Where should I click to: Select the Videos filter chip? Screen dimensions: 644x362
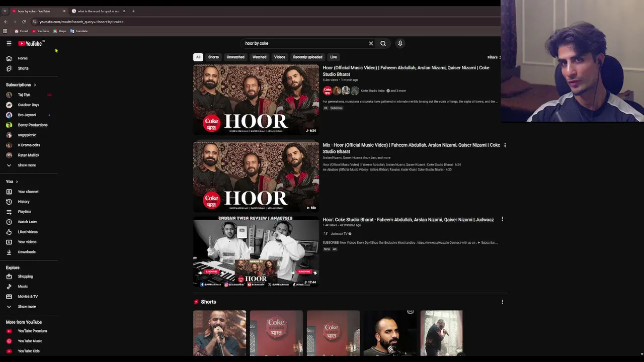pos(279,57)
